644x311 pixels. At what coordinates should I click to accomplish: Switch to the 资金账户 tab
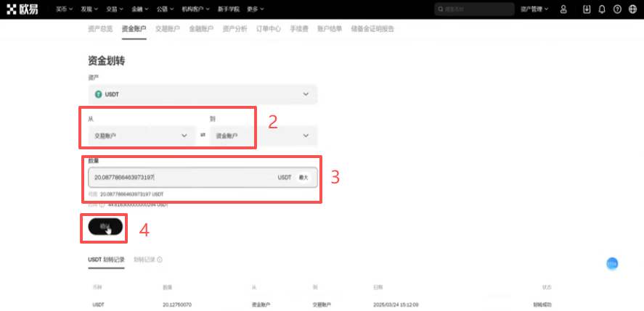point(134,29)
